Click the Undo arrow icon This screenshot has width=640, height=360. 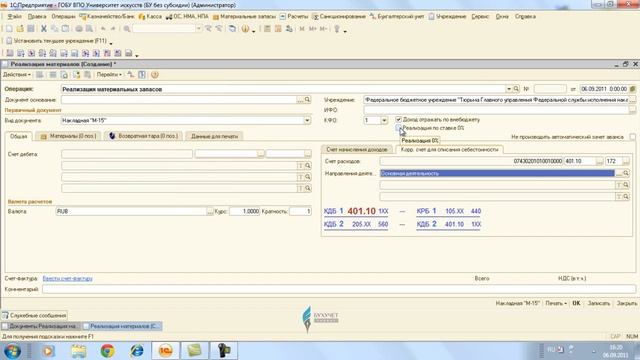[x=103, y=29]
